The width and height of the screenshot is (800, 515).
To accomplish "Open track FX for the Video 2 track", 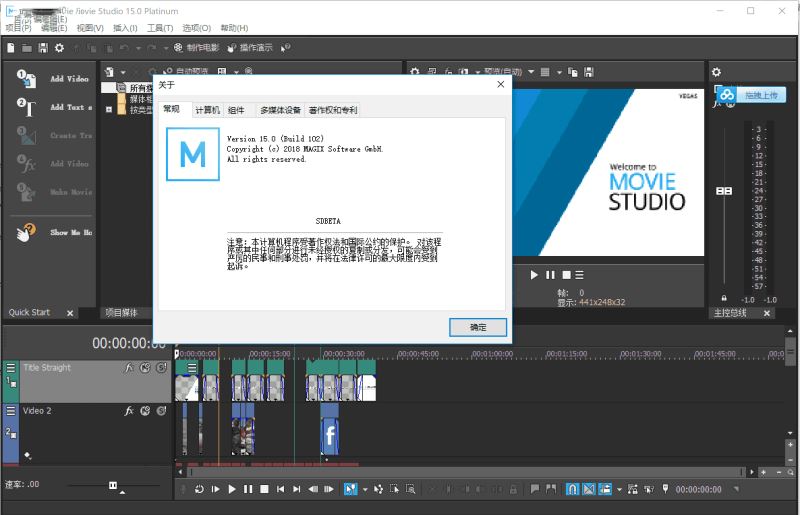I will 129,411.
